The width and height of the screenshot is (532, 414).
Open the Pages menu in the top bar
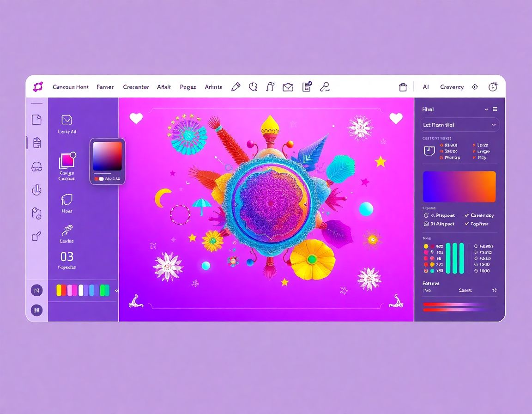click(187, 87)
